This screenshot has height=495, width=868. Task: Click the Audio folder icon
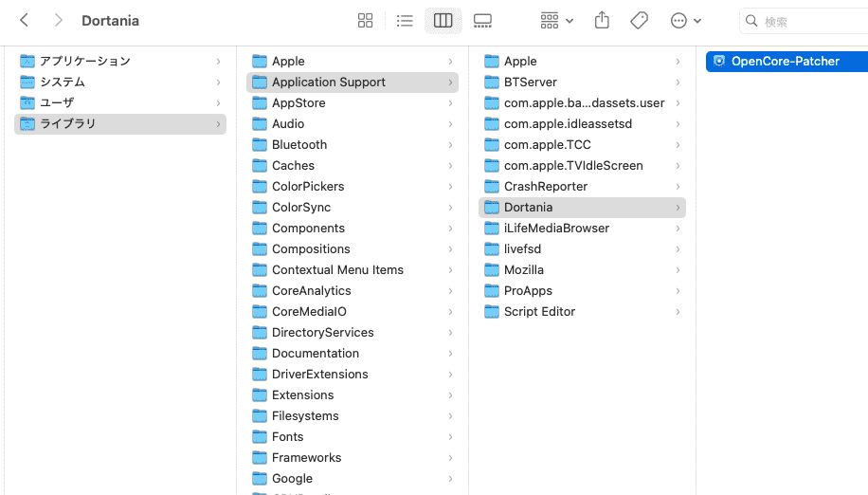[259, 123]
